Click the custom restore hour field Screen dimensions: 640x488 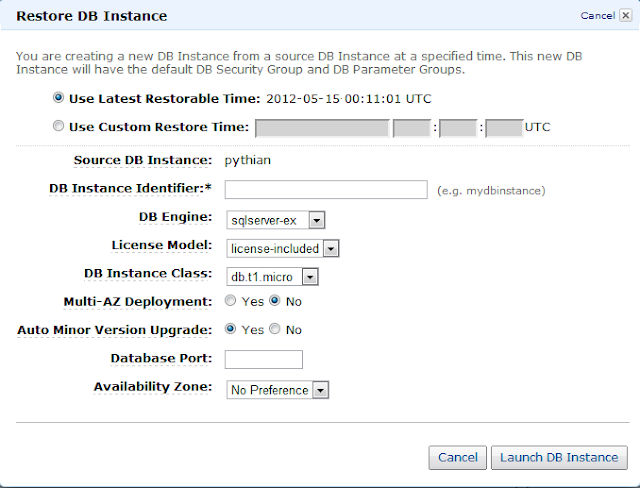pos(410,128)
